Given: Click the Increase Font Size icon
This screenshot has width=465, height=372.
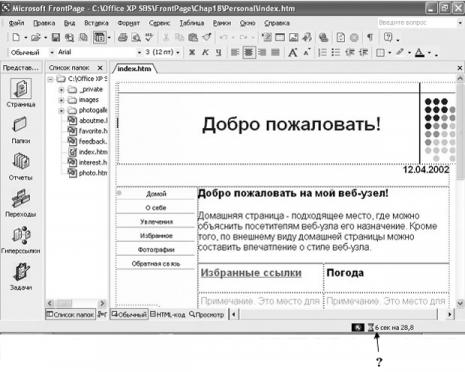Looking at the screenshot, I should pos(293,53).
